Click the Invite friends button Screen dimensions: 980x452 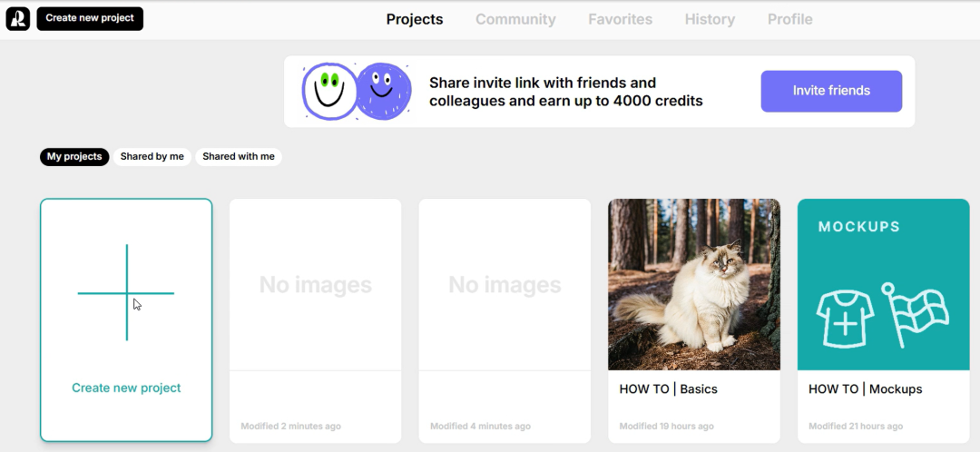(831, 92)
